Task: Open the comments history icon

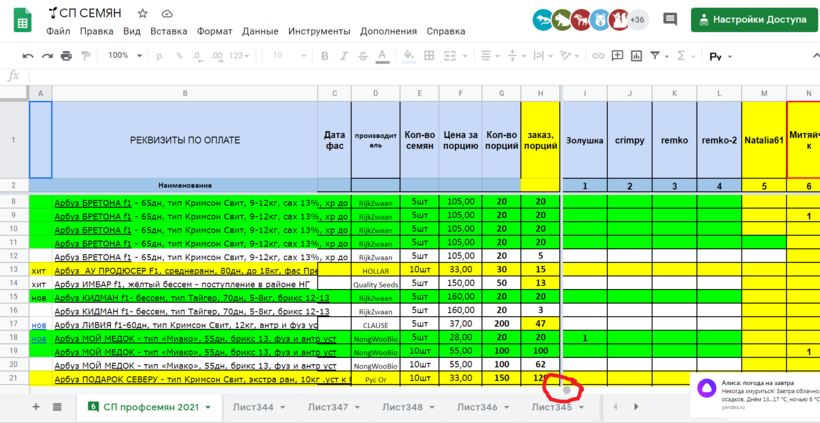Action: [670, 19]
